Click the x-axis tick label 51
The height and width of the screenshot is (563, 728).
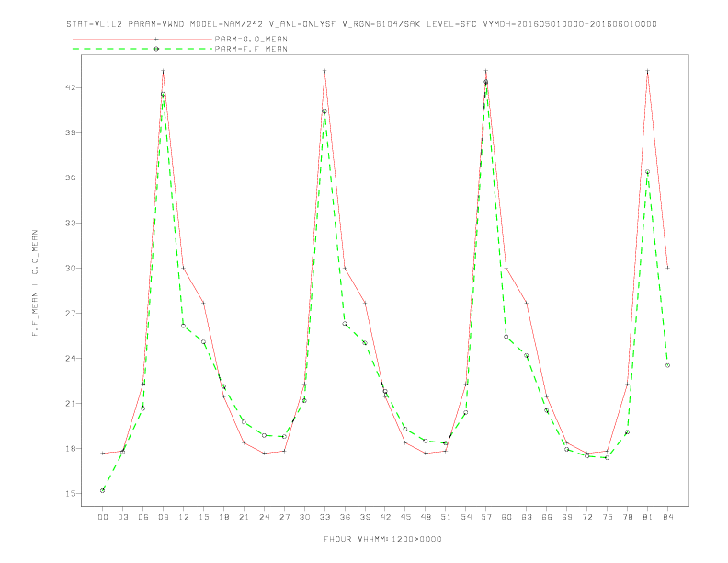coord(446,517)
